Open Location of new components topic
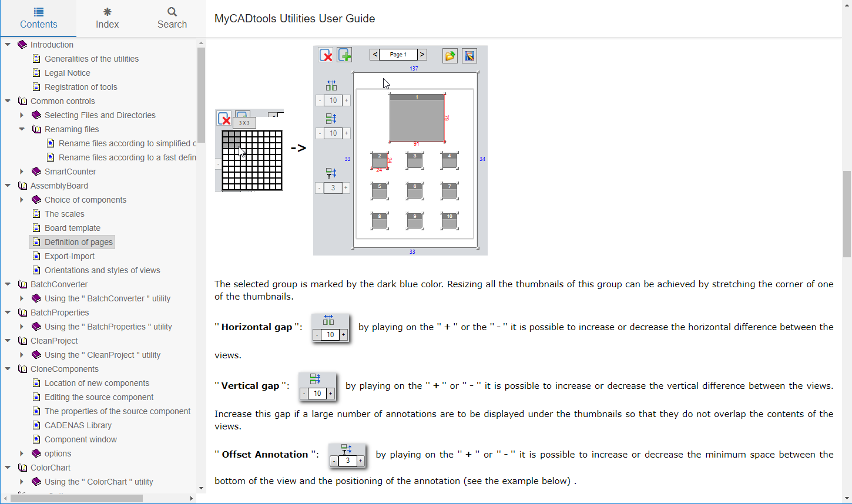Screen dimensions: 852x504 (97, 383)
